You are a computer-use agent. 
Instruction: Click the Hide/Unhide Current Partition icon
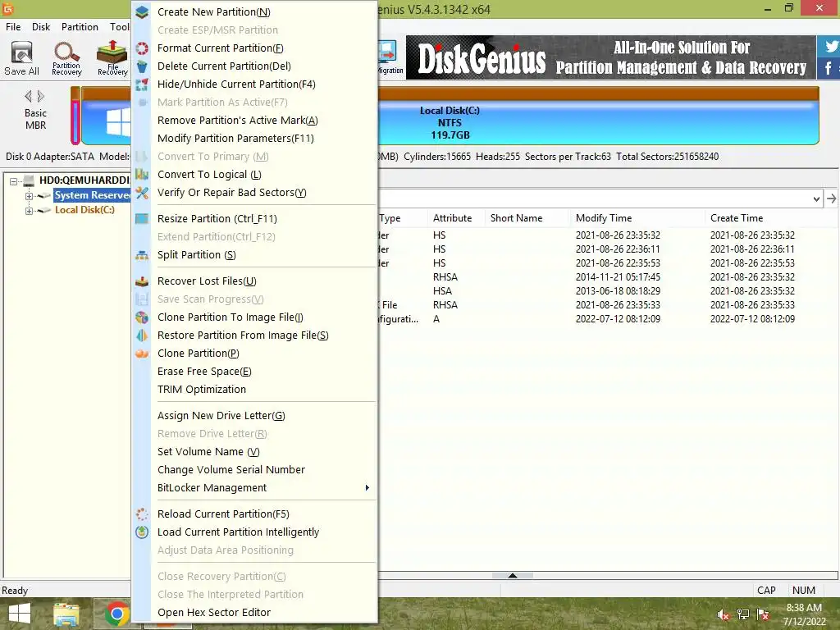142,84
